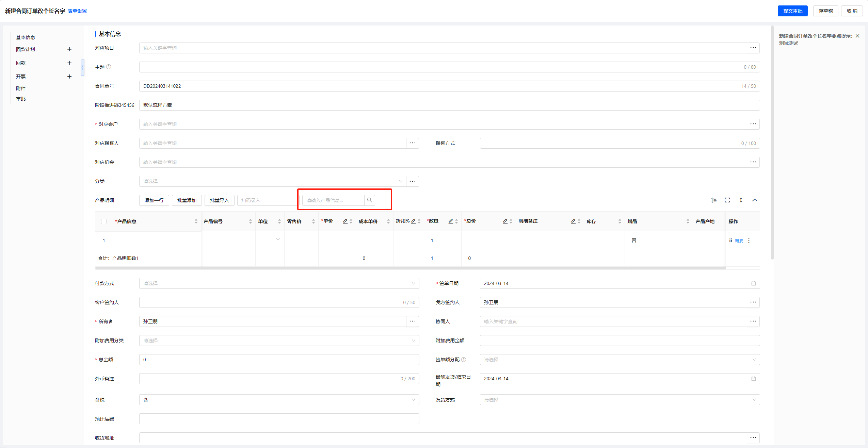
Task: Click the row height adjust icon
Action: coord(714,200)
